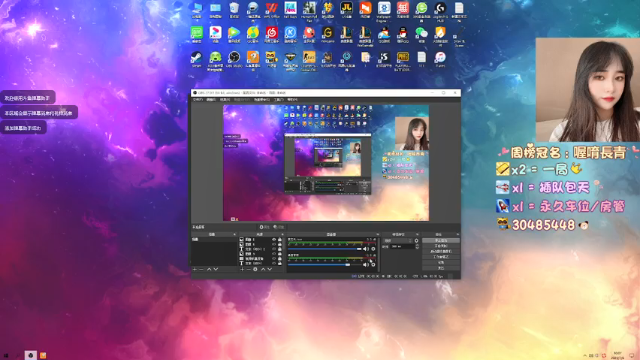Toggle the lock on the topmost source row
Image resolution: width=640 pixels, height=360 pixels.
tap(280, 239)
